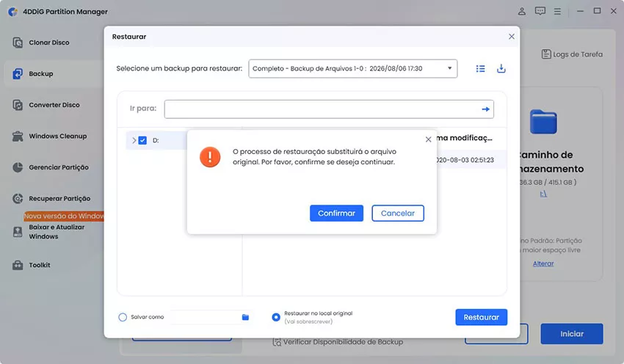Open Gerenciar Partição in sidebar
The image size is (624, 364).
[x=59, y=167]
